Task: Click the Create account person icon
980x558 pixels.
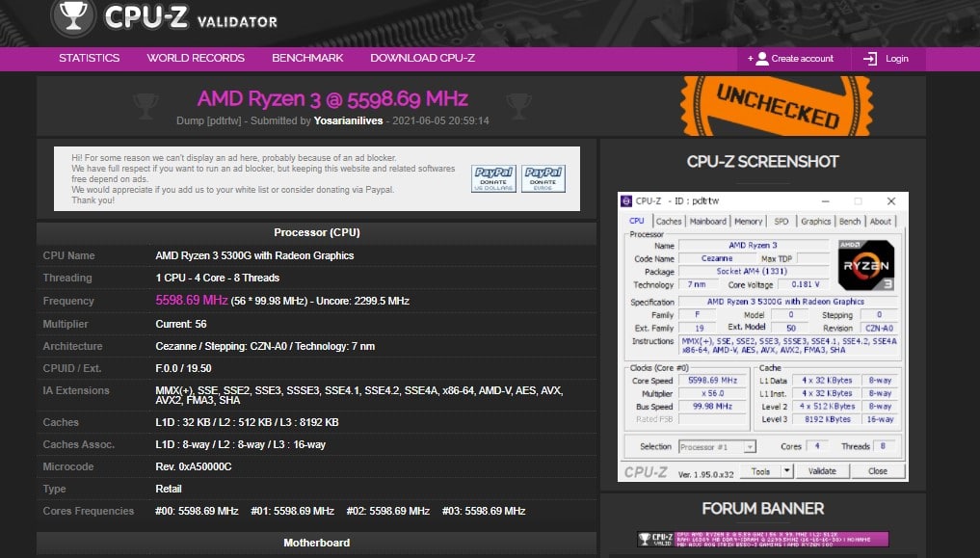Action: tap(762, 59)
